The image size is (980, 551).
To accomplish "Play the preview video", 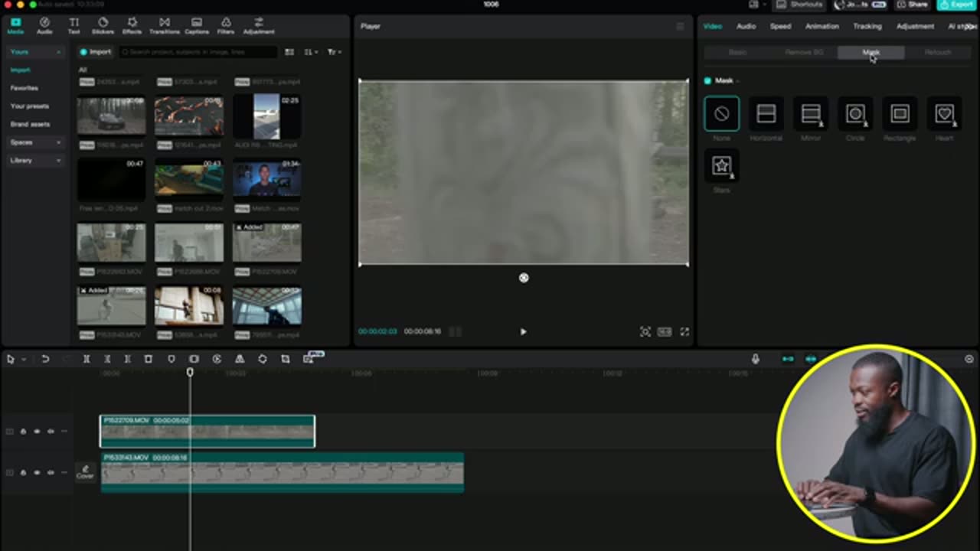I will tap(523, 331).
